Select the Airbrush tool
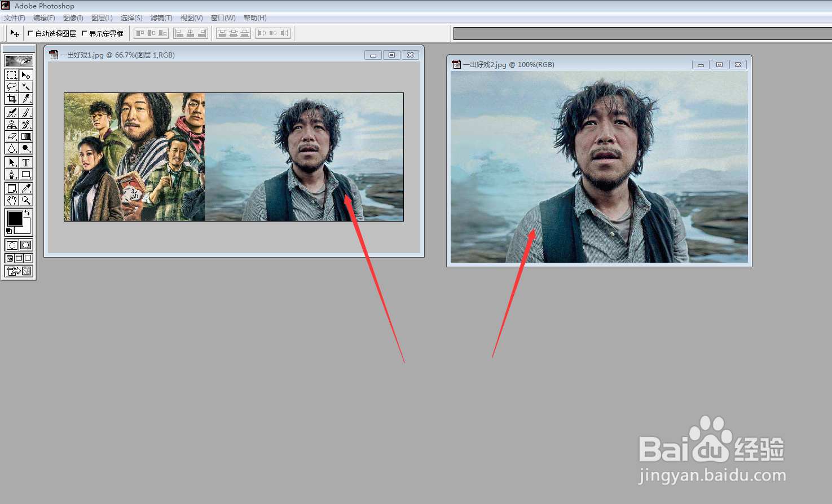 click(x=12, y=113)
